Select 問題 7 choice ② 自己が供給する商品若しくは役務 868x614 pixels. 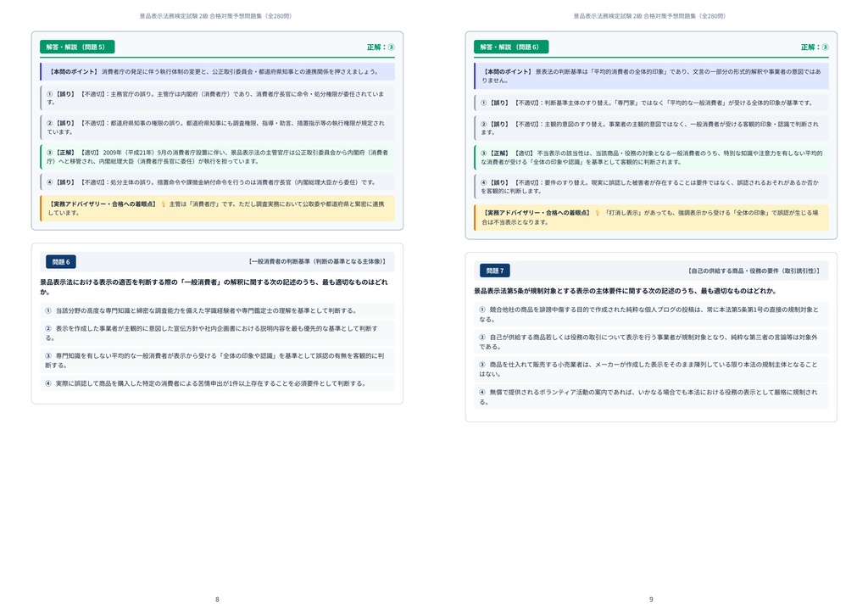point(651,342)
